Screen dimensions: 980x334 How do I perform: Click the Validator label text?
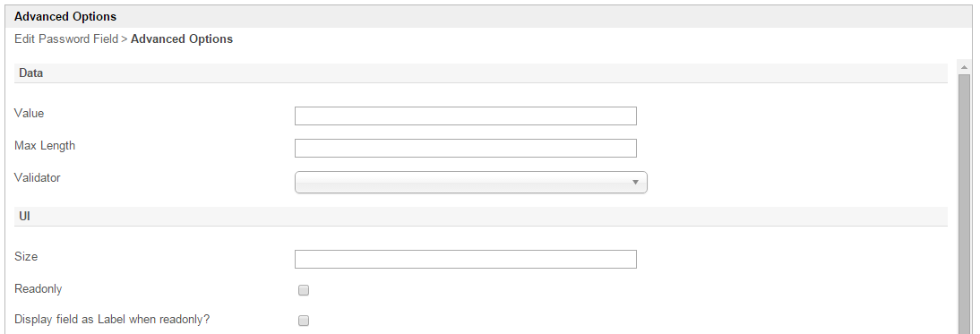tap(38, 177)
